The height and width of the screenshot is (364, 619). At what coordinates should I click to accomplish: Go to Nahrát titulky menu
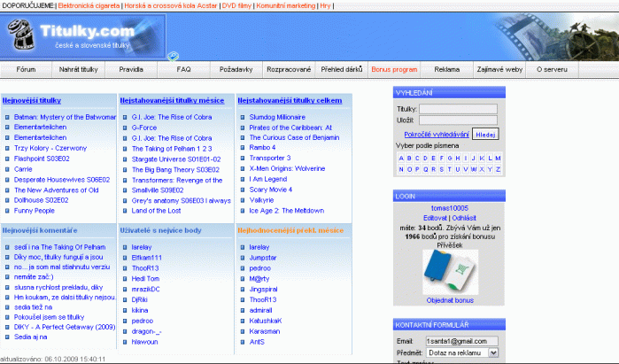[x=78, y=69]
